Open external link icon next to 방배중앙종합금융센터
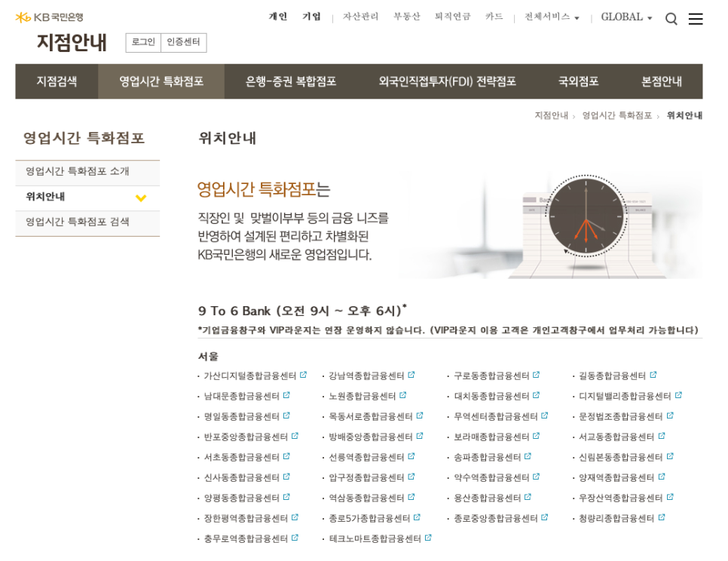Image resolution: width=728 pixels, height=561 pixels. [420, 436]
